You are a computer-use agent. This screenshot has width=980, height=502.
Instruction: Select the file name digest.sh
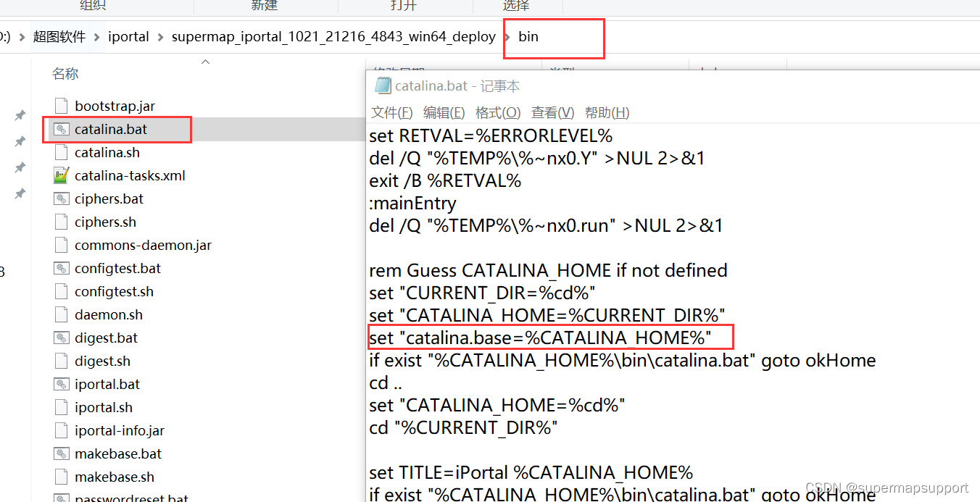[x=102, y=361]
